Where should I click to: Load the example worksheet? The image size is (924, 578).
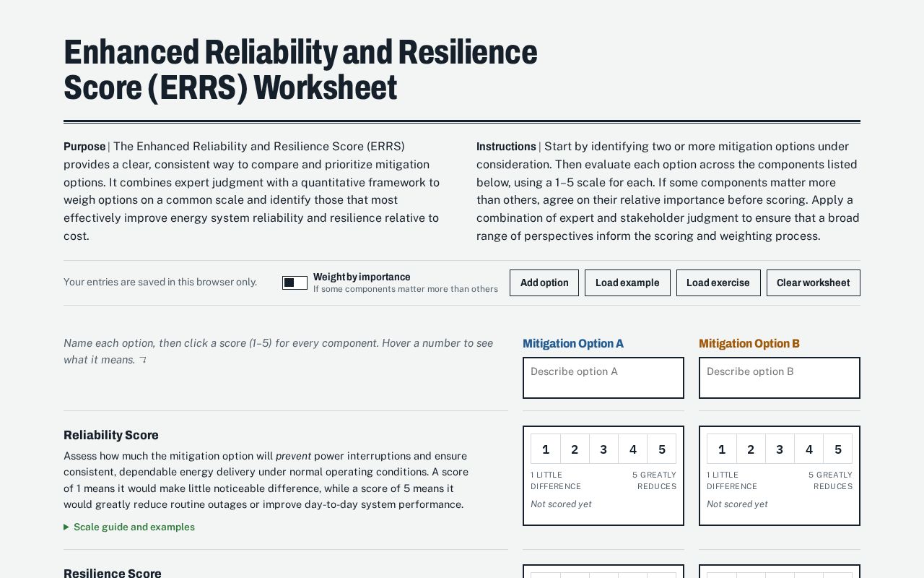click(x=627, y=282)
